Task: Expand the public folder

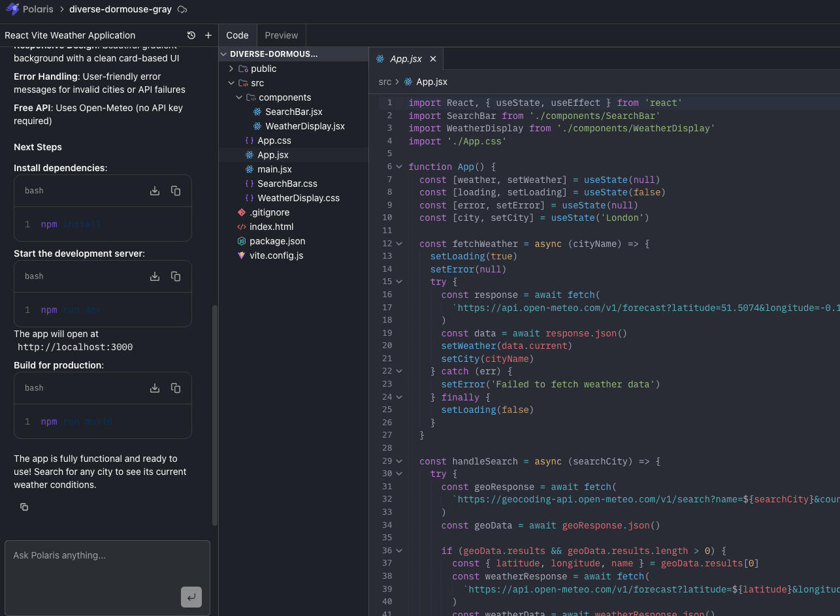Action: (231, 69)
